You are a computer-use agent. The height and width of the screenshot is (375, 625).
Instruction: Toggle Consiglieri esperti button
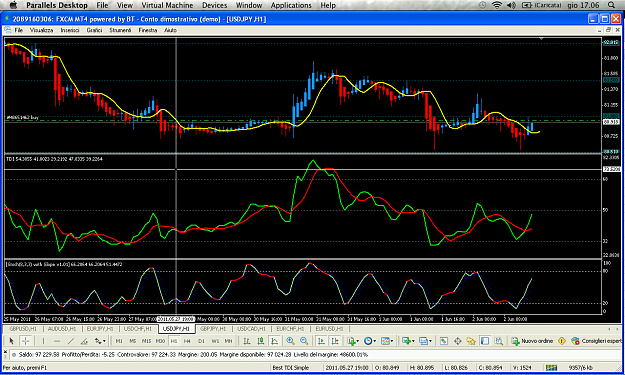point(596,341)
